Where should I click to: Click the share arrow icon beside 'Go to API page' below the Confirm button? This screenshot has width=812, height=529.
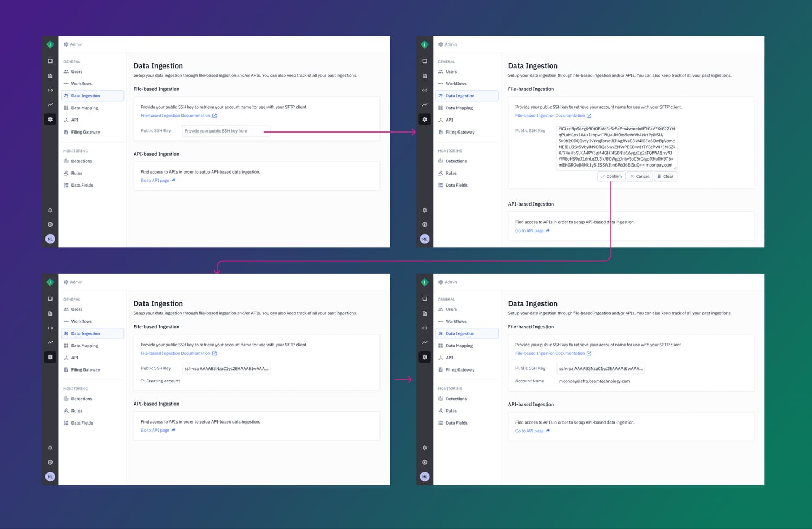tap(548, 230)
